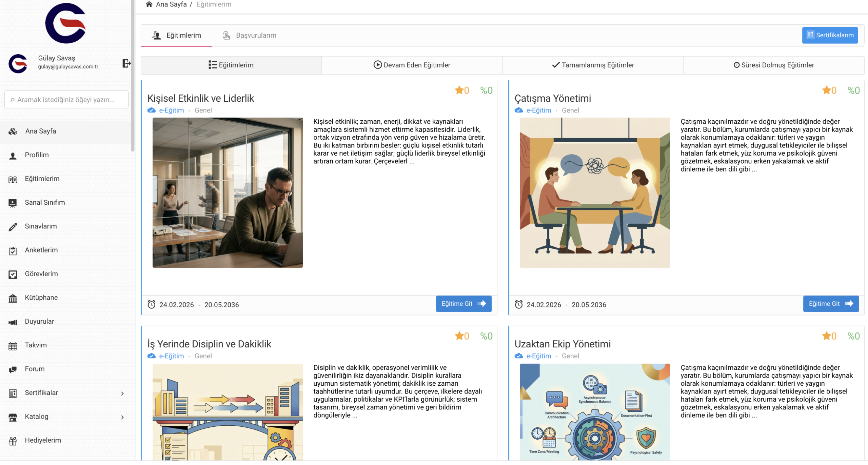Click the Anketlerim clipboard icon
Image resolution: width=868 pixels, height=465 pixels.
pyautogui.click(x=13, y=251)
